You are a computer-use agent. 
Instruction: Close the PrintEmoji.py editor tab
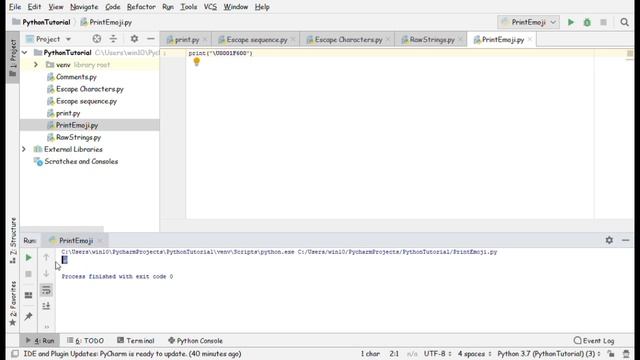coord(530,40)
